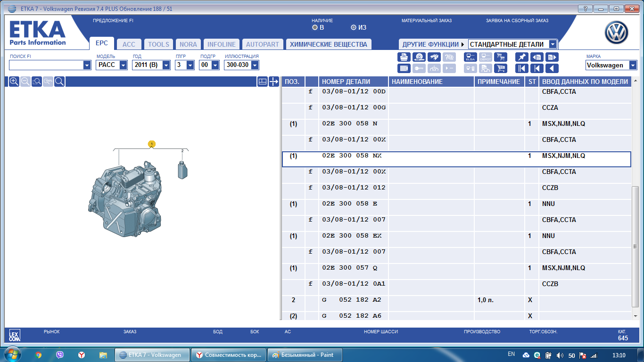Select row G 052 182 A6
The width and height of the screenshot is (644, 362).
(456, 316)
